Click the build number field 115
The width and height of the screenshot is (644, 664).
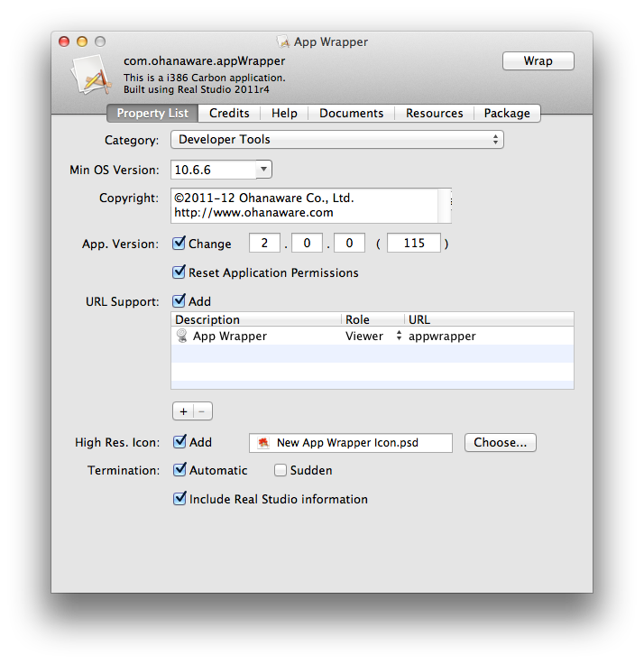(414, 243)
